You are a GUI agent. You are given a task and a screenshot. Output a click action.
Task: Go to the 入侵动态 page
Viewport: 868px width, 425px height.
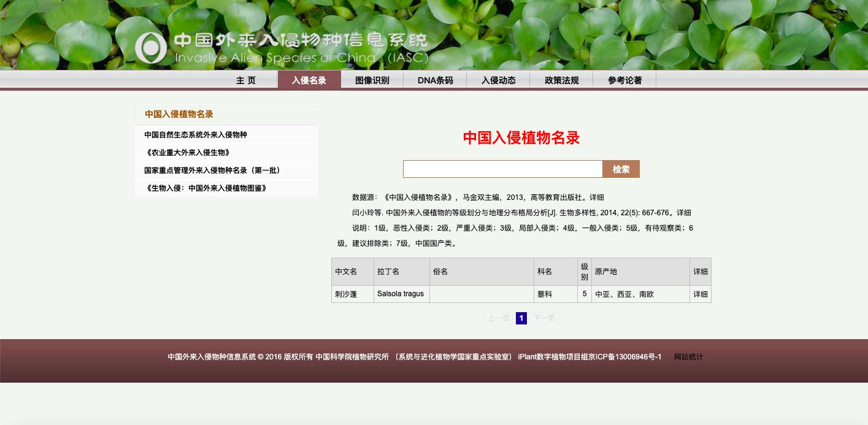(498, 80)
